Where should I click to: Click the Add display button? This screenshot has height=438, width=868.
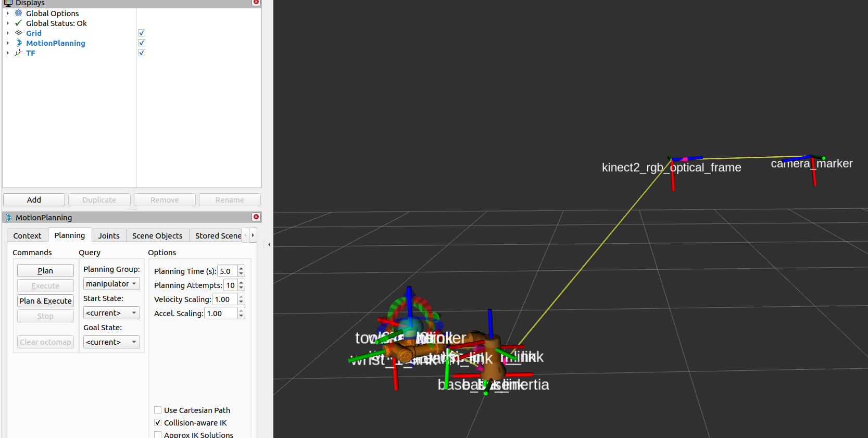tap(34, 200)
